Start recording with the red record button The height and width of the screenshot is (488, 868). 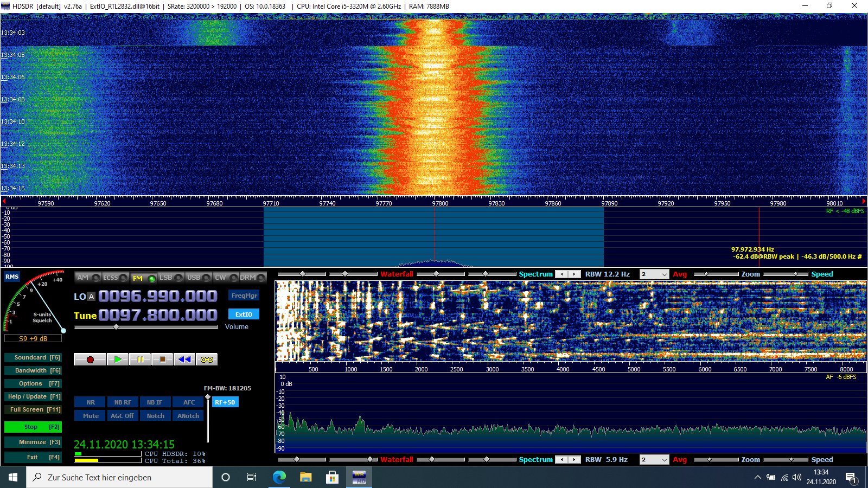tap(90, 359)
